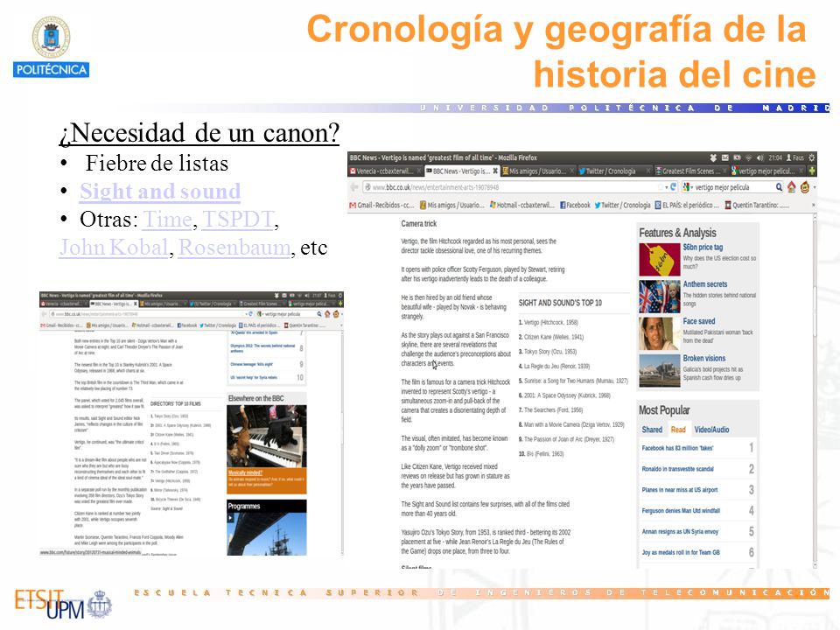Open a new tab with green plus, large window
The width and height of the screenshot is (840, 630).
[812, 171]
